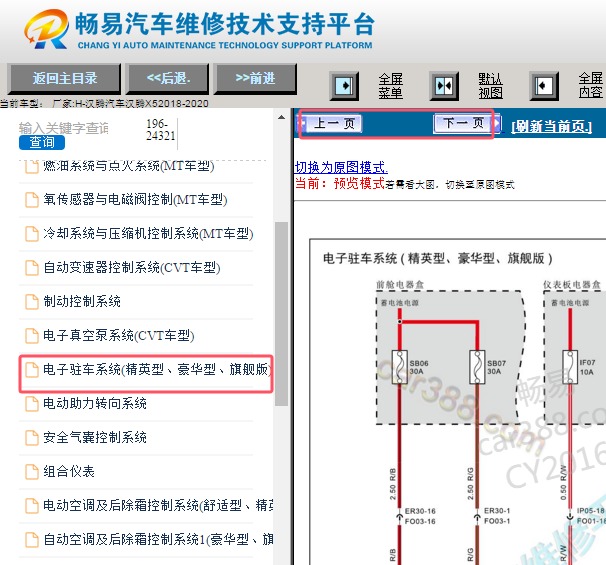This screenshot has height=565, width=606.
Task: Select 制动控制系统 in list
Action: 82,301
